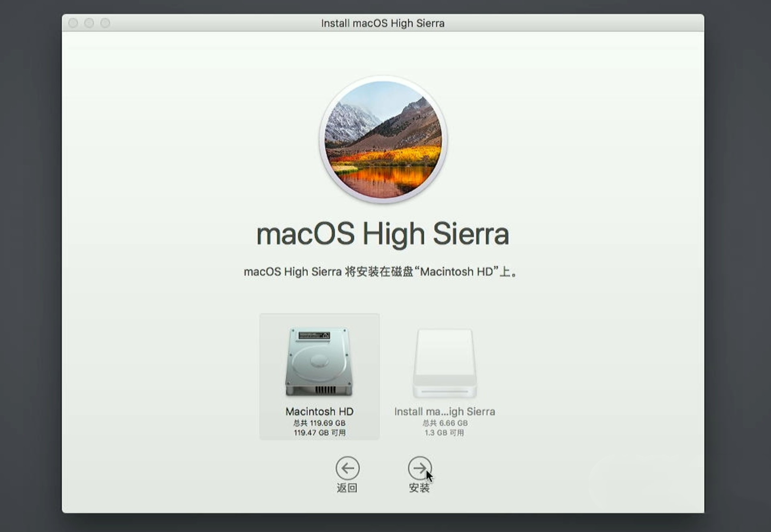
Task: Click the Macintosh HD name label
Action: click(319, 411)
